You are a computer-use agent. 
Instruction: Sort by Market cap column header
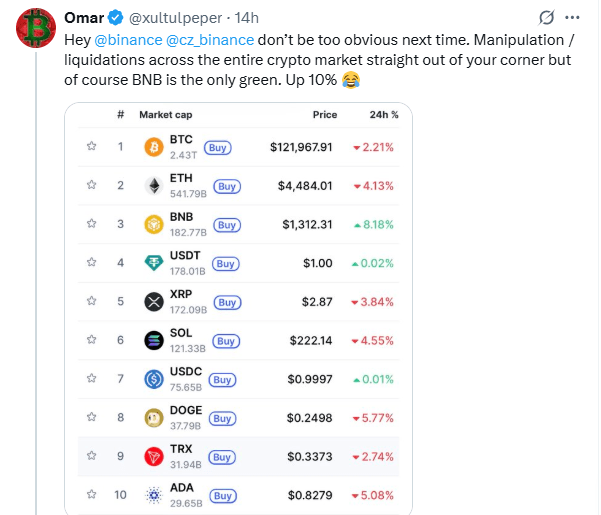165,115
